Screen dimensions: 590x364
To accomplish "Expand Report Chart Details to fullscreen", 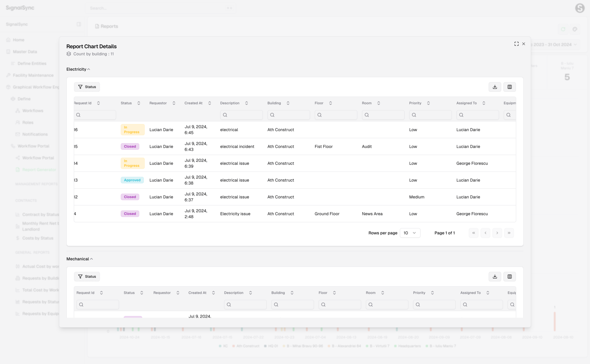I will pos(516,44).
